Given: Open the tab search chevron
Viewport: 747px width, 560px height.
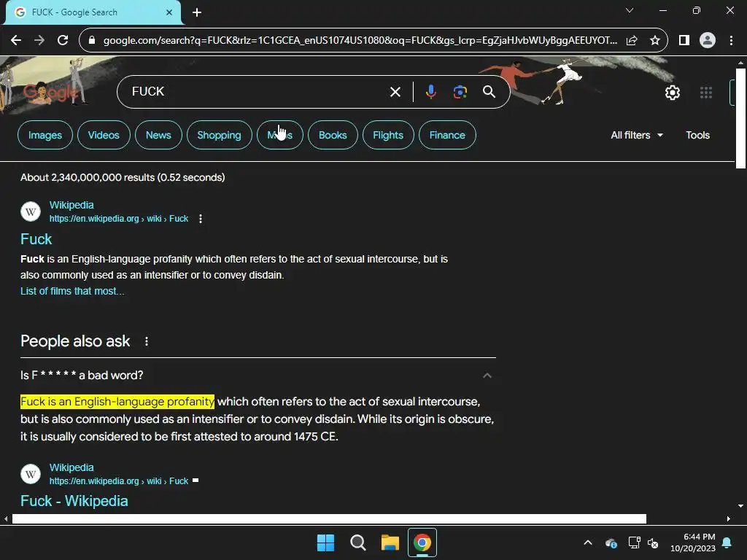Looking at the screenshot, I should click(x=630, y=10).
